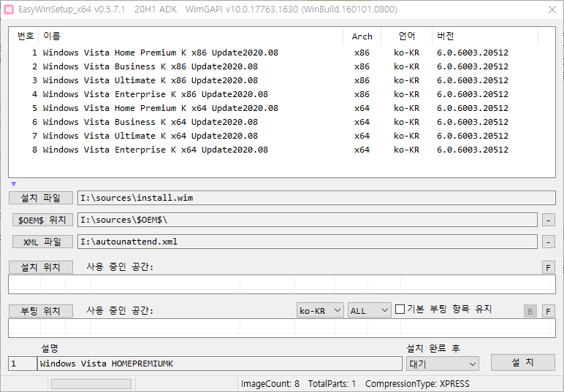Click the boot location partition list box

pyautogui.click(x=282, y=328)
